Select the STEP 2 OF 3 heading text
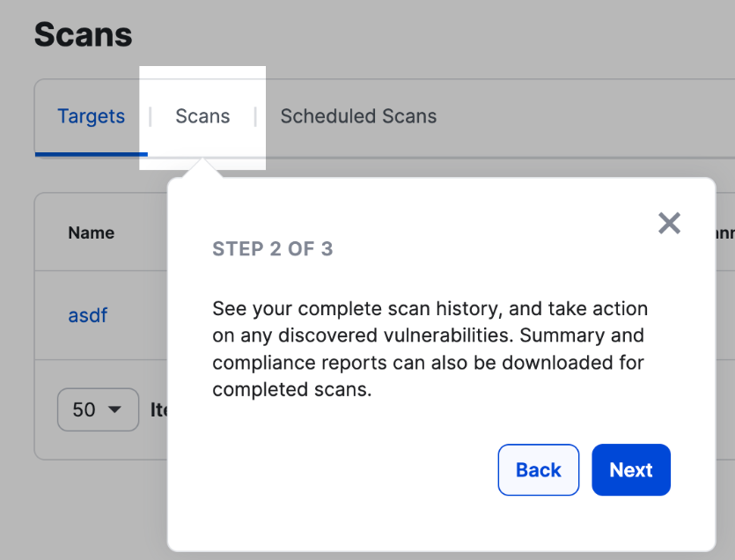 273,249
